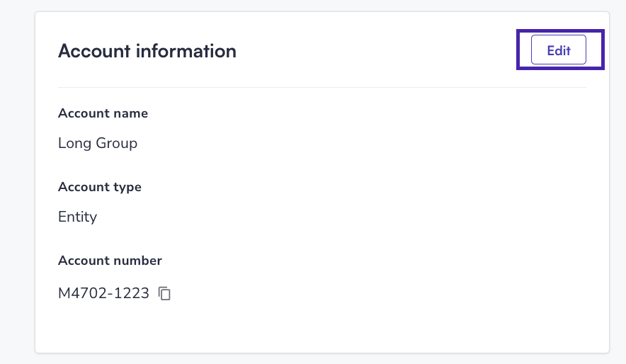Copy the account number to clipboard
The height and width of the screenshot is (364, 626).
pyautogui.click(x=164, y=293)
